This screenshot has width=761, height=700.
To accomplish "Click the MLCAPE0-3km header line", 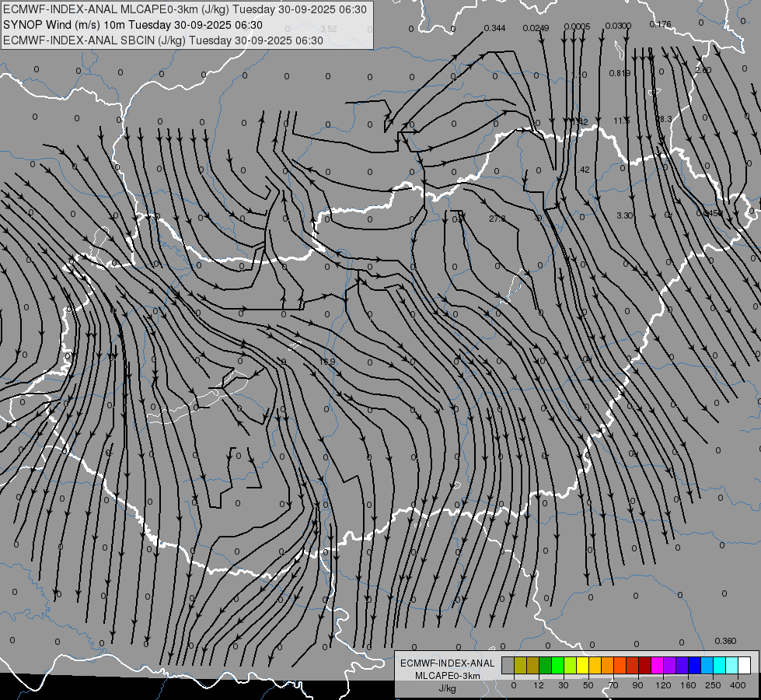I will 184,9.
